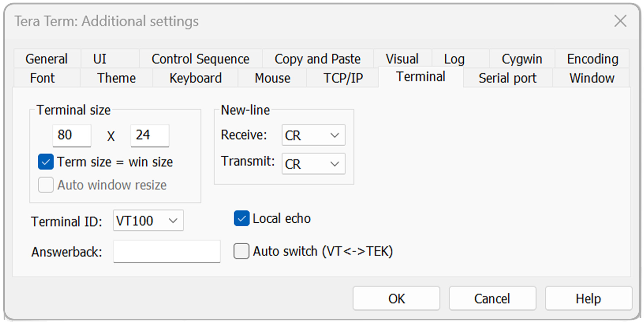
Task: Click the terminal width field showing 80
Action: [x=72, y=135]
